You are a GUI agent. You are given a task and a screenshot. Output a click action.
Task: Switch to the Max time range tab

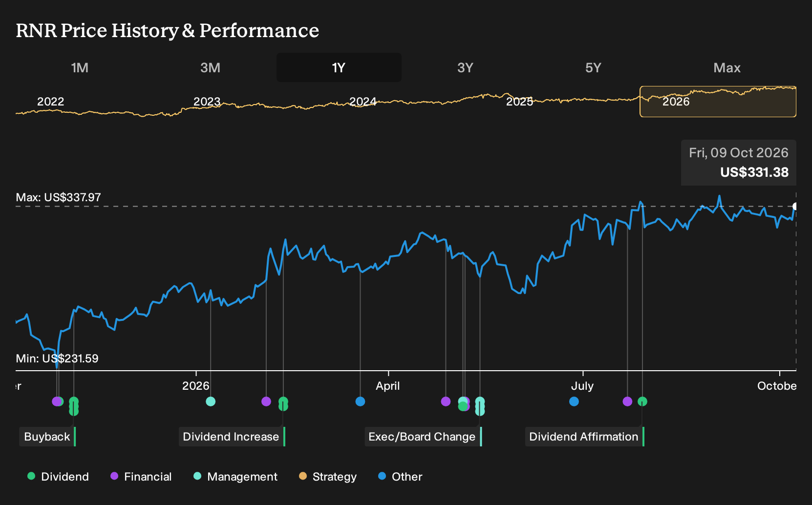[x=727, y=67]
